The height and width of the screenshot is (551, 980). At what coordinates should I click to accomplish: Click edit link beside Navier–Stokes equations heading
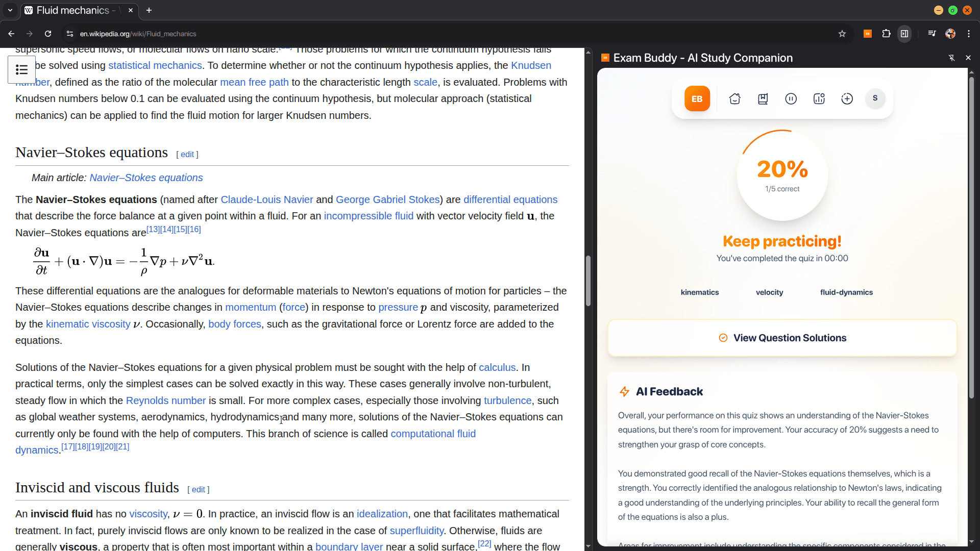pyautogui.click(x=187, y=155)
